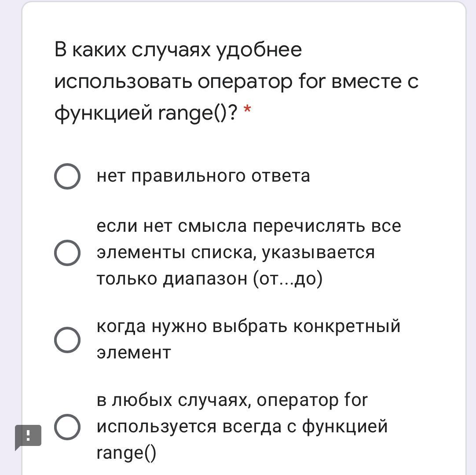Click the text 'только диапазон (от...до)'
The image size is (476, 475).
point(209,279)
